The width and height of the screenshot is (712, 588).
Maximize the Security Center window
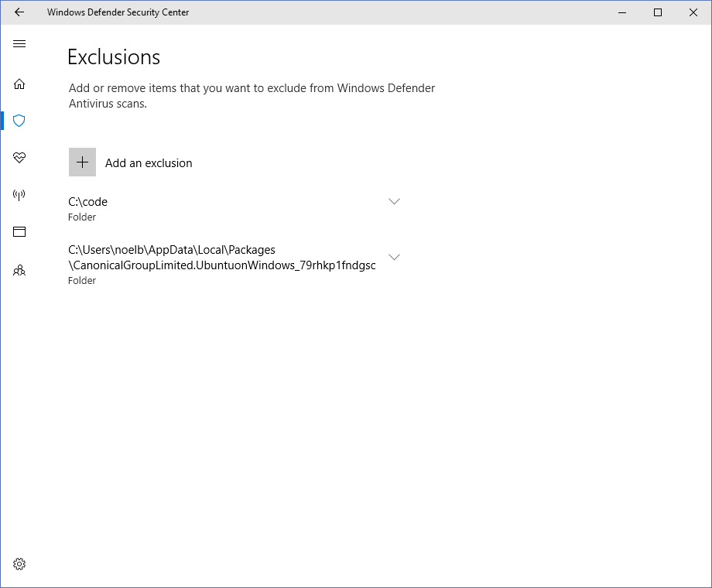[658, 12]
